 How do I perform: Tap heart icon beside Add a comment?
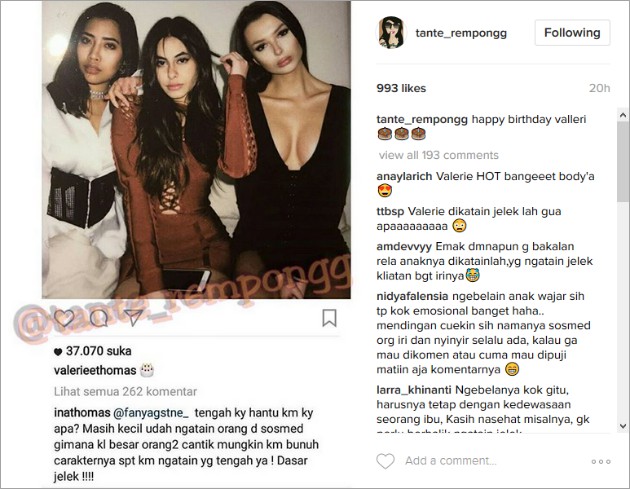(385, 461)
